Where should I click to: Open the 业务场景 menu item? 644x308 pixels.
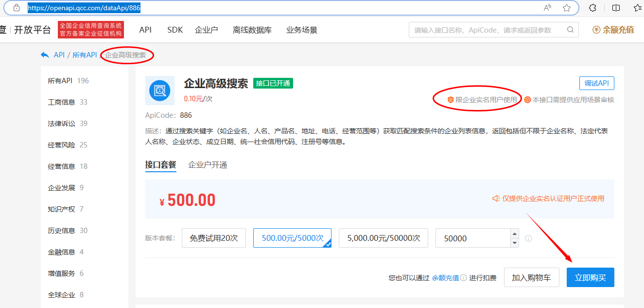point(302,30)
